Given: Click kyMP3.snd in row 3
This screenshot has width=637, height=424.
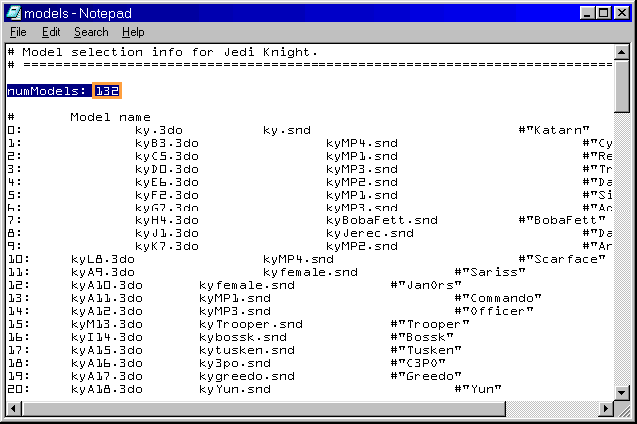Looking at the screenshot, I should pos(362,169).
